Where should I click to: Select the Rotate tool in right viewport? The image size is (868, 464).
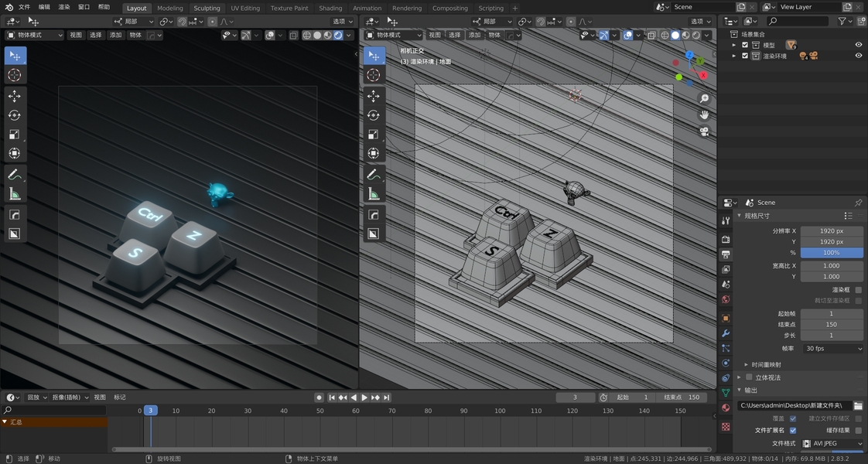click(374, 115)
